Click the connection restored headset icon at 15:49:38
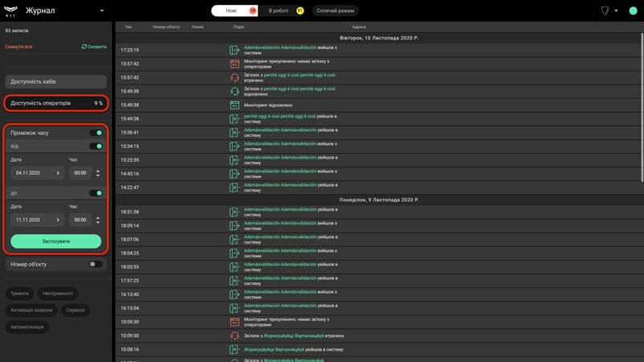 point(234,91)
